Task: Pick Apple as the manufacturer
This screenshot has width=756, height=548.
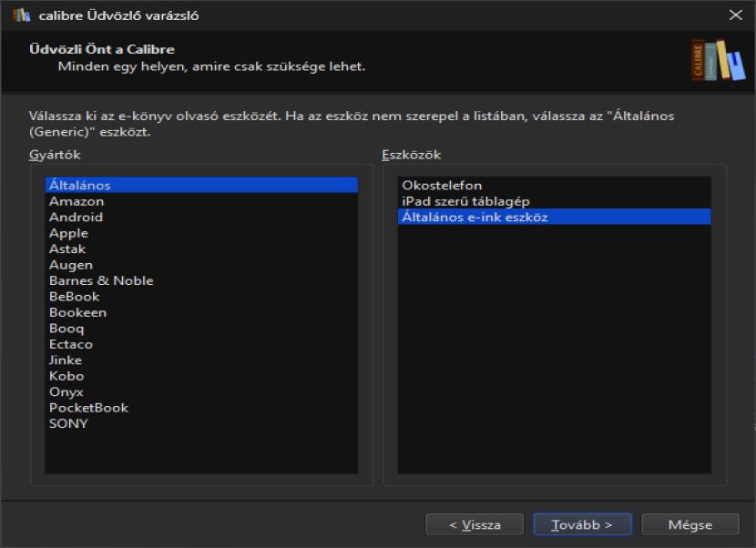Action: point(201,233)
